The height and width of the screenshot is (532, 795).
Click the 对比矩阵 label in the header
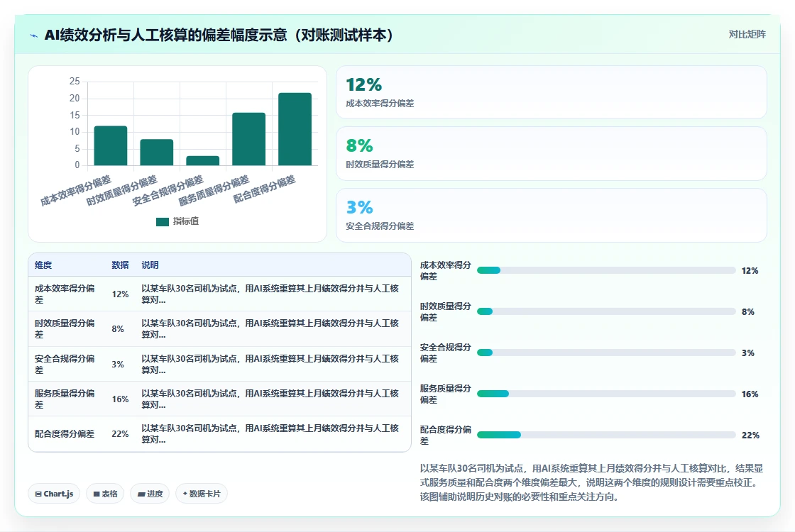tap(747, 35)
